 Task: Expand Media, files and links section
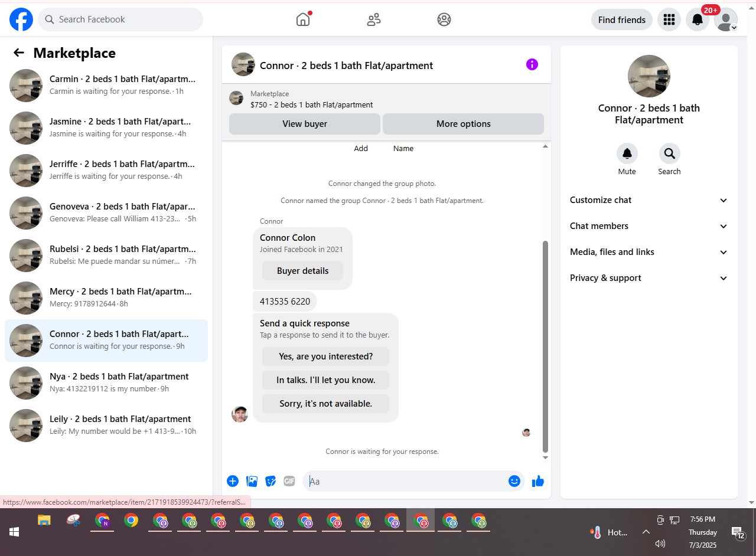click(x=649, y=252)
